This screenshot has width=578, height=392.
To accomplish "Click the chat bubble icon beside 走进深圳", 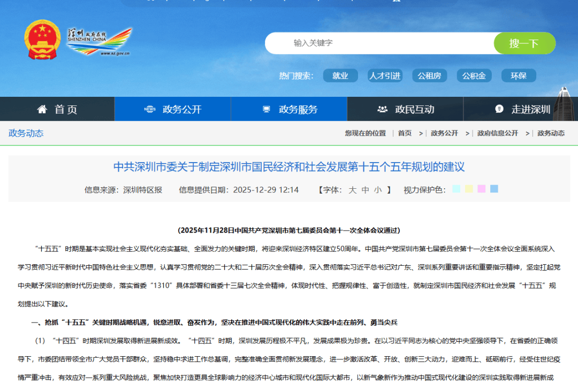I will [x=499, y=109].
